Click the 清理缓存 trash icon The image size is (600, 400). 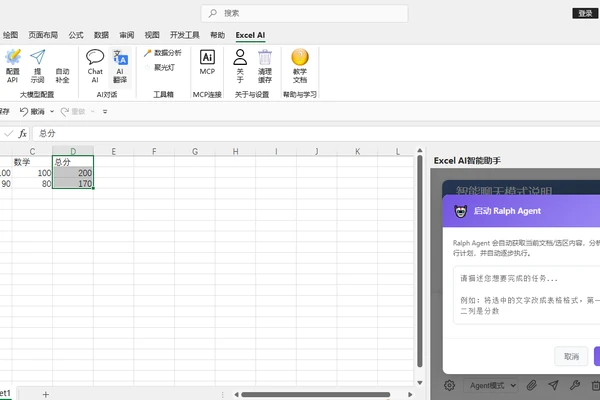(x=265, y=66)
